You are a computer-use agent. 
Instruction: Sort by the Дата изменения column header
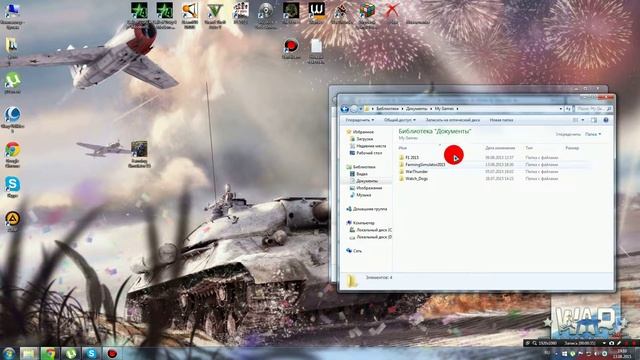500,148
